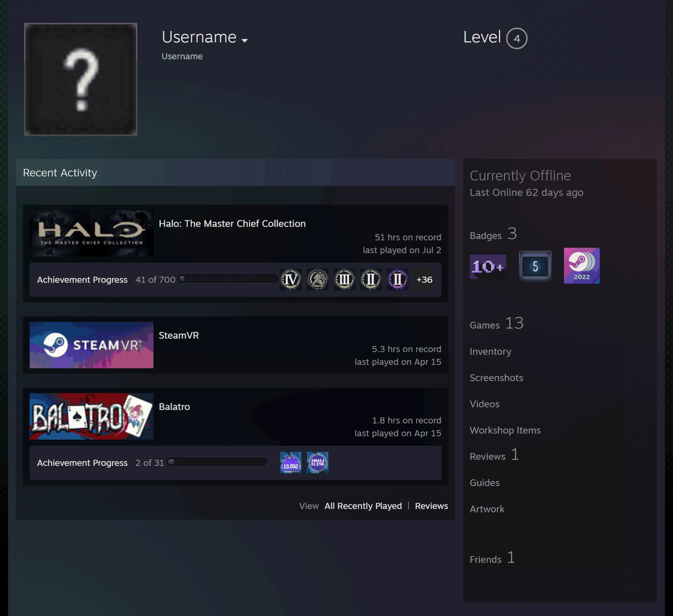
Task: Click the Level 4 circle badge
Action: point(517,39)
